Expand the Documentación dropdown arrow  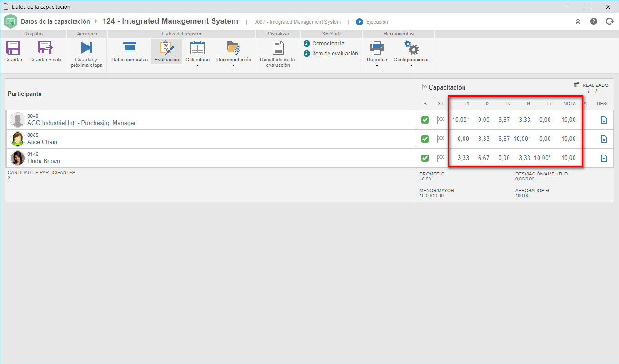pyautogui.click(x=233, y=66)
